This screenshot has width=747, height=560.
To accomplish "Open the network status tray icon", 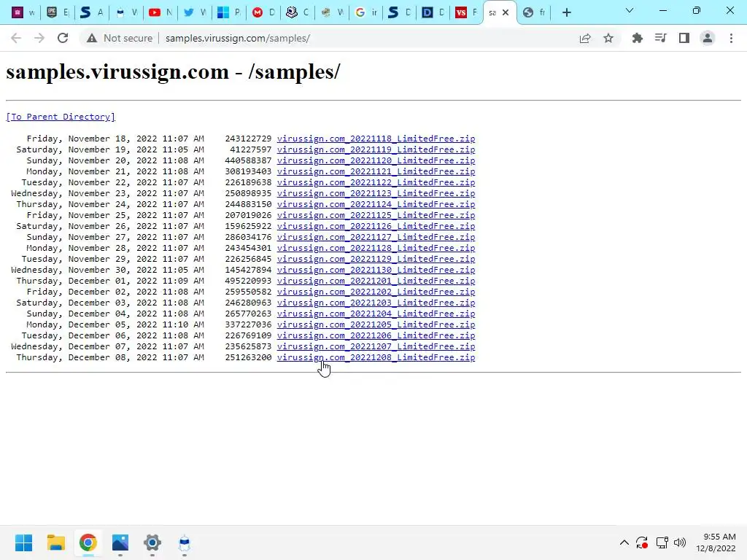I will pyautogui.click(x=662, y=542).
